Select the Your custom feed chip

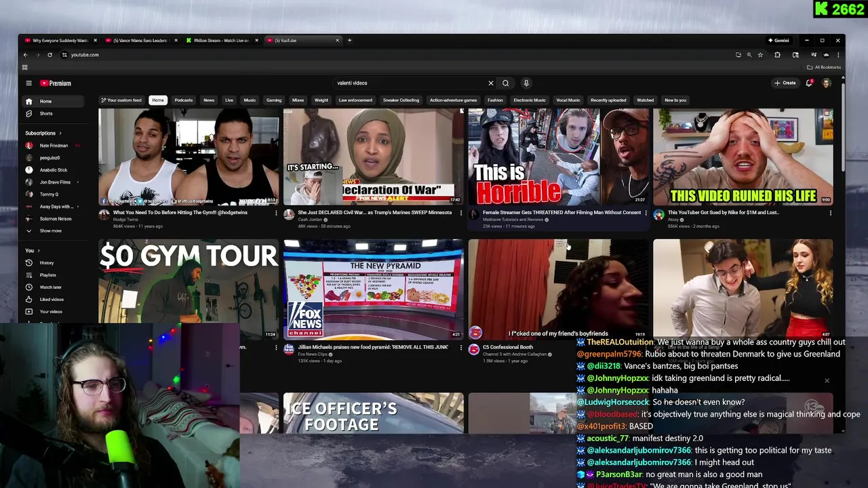(122, 100)
